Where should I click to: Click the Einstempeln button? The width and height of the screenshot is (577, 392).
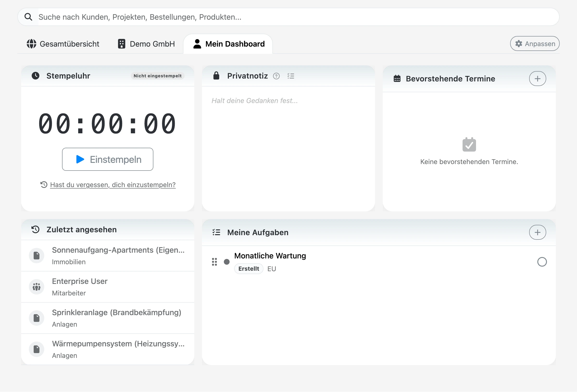tap(107, 159)
